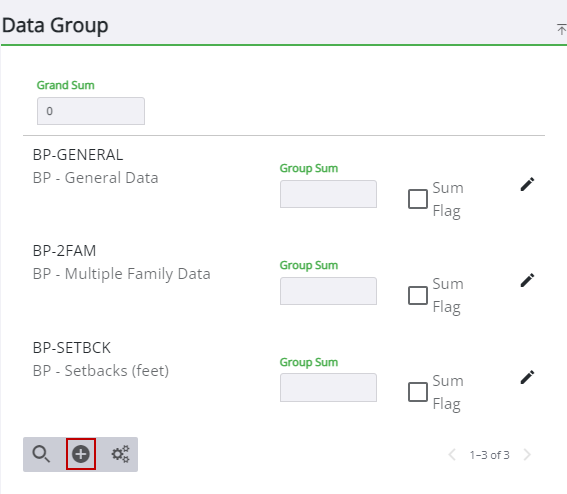The height and width of the screenshot is (494, 567).
Task: Click the Grand Sum input field
Action: coord(91,111)
